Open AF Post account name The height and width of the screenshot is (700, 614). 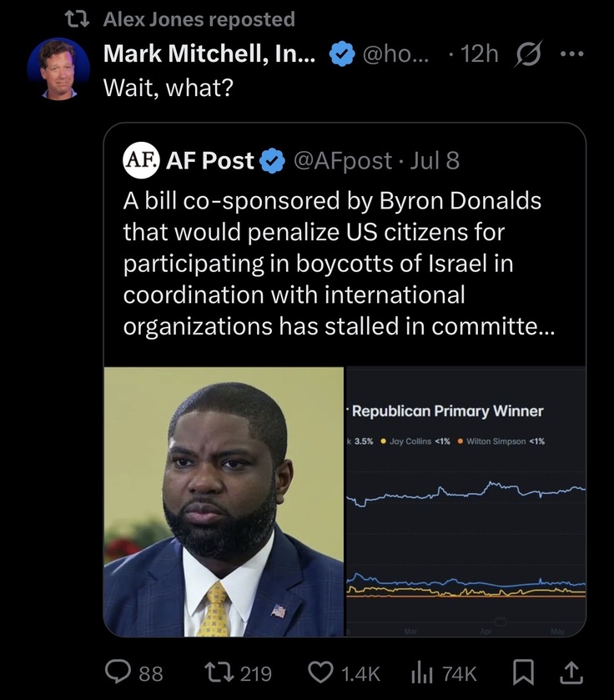pos(209,160)
